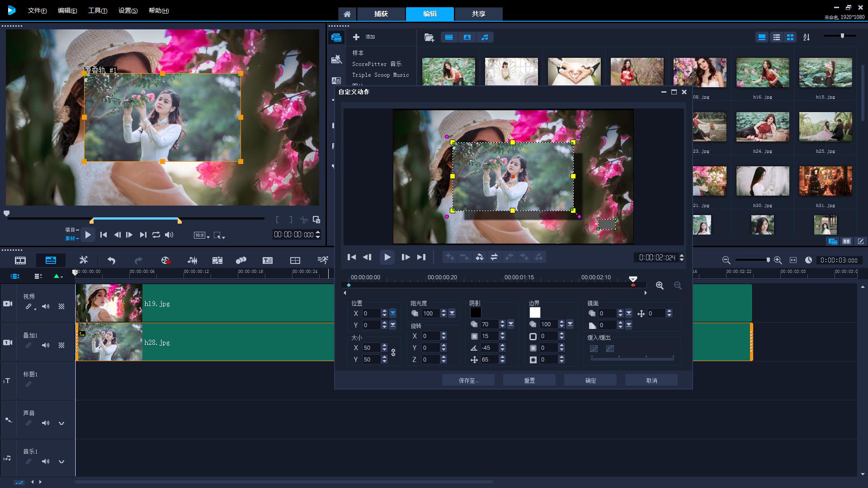868x488 pixels.
Task: Open the white border color swatch
Action: (x=535, y=313)
